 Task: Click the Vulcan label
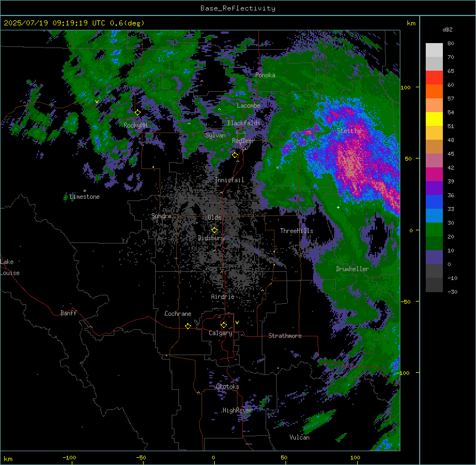coord(299,437)
